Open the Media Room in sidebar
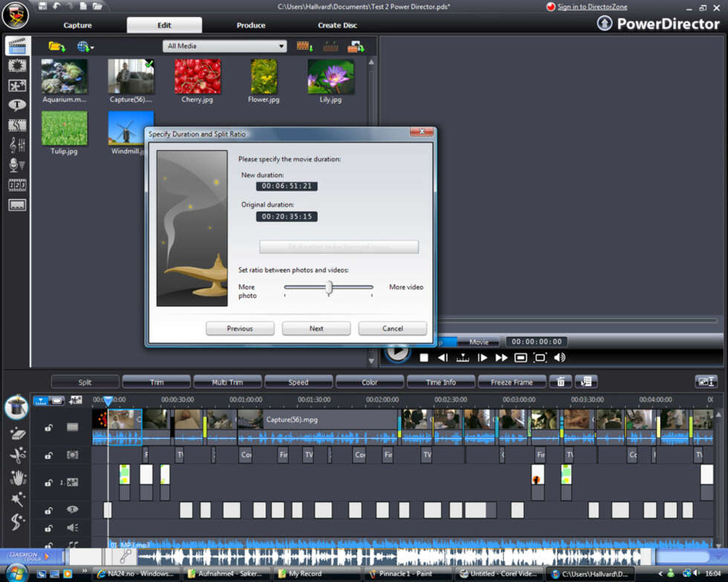This screenshot has width=728, height=582. pyautogui.click(x=17, y=47)
